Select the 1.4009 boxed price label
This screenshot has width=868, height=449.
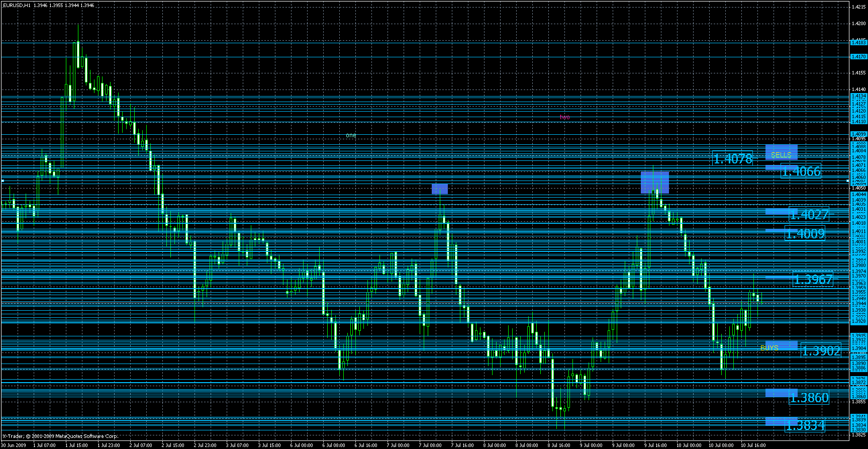(x=805, y=234)
